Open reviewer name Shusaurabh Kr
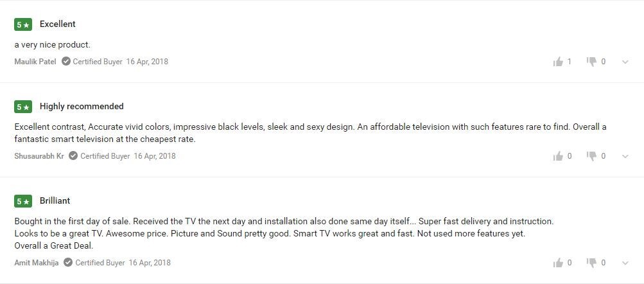The width and height of the screenshot is (644, 284). 39,156
